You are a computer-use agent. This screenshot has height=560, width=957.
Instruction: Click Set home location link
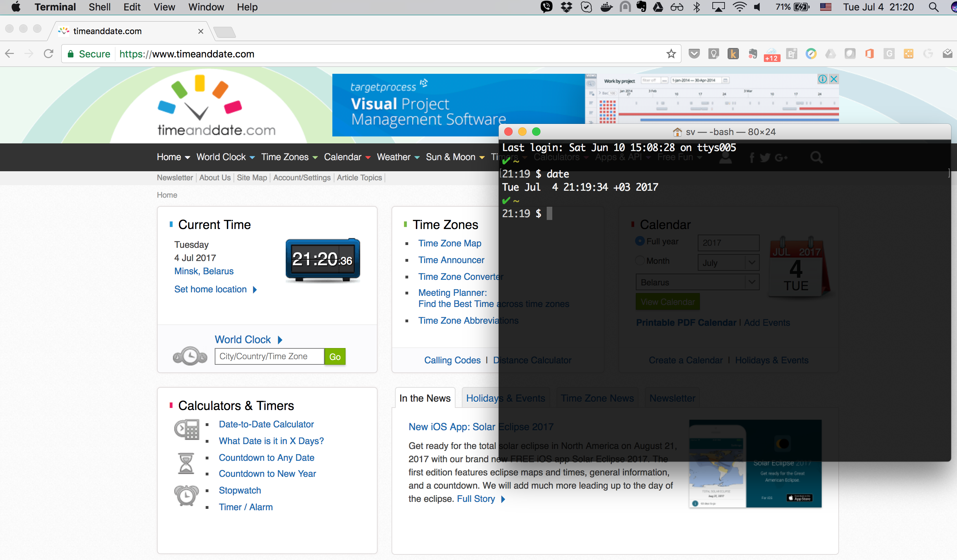(x=215, y=289)
